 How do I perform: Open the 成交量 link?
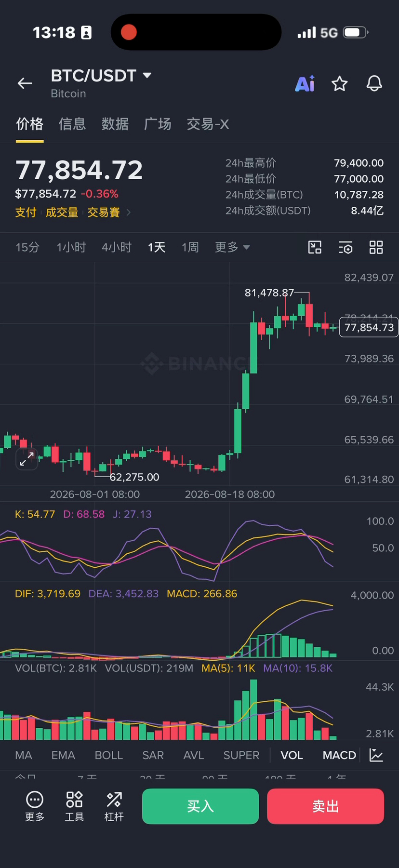point(62,213)
